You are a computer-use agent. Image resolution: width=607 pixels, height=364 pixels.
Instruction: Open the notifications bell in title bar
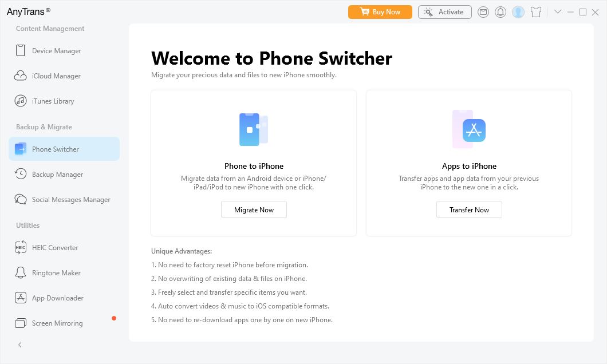[500, 12]
